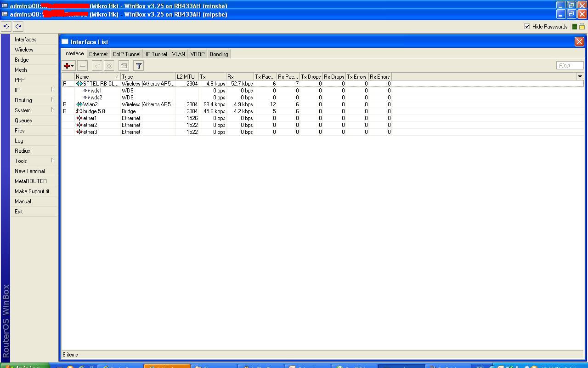Select the Interface tab

(74, 54)
